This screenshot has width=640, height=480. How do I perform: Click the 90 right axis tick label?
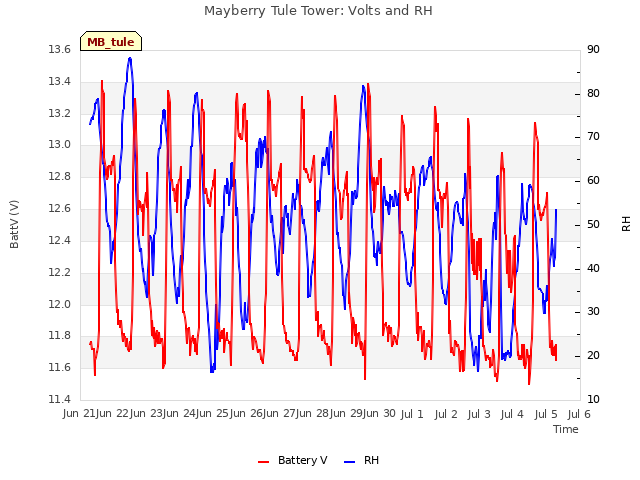[593, 50]
